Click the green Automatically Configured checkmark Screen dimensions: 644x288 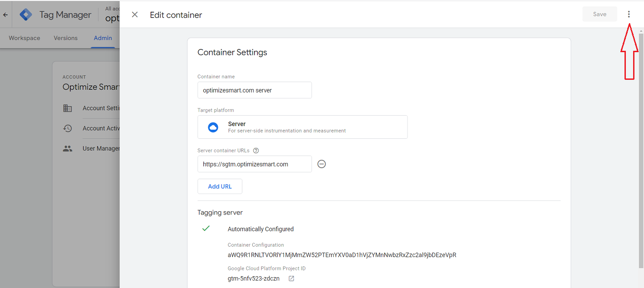click(x=206, y=229)
